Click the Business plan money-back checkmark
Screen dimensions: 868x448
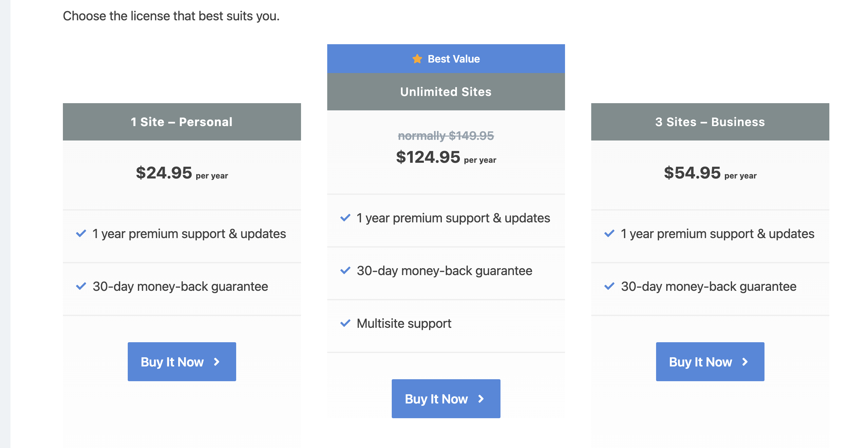(610, 286)
